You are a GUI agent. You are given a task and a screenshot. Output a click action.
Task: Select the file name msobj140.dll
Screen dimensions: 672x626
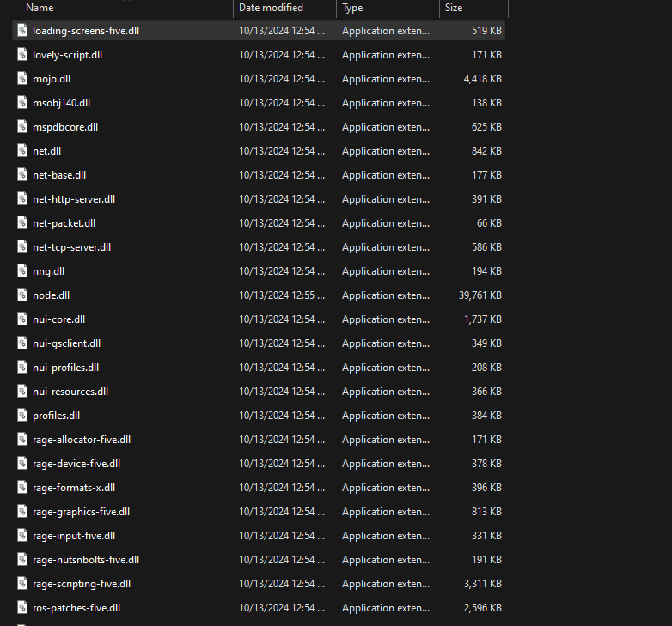tap(61, 103)
